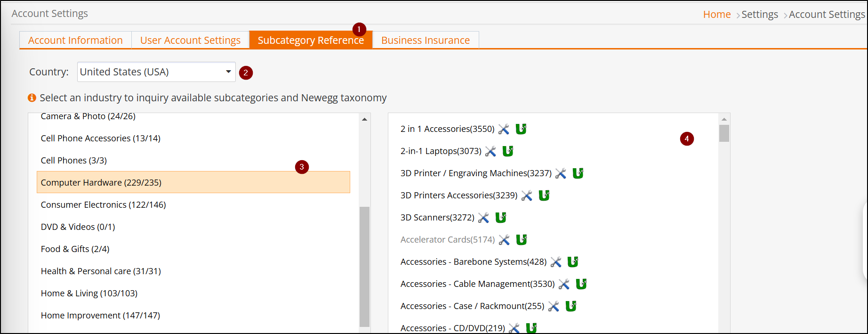Click the industry list scroll-up arrow
The height and width of the screenshot is (334, 868).
click(x=364, y=119)
